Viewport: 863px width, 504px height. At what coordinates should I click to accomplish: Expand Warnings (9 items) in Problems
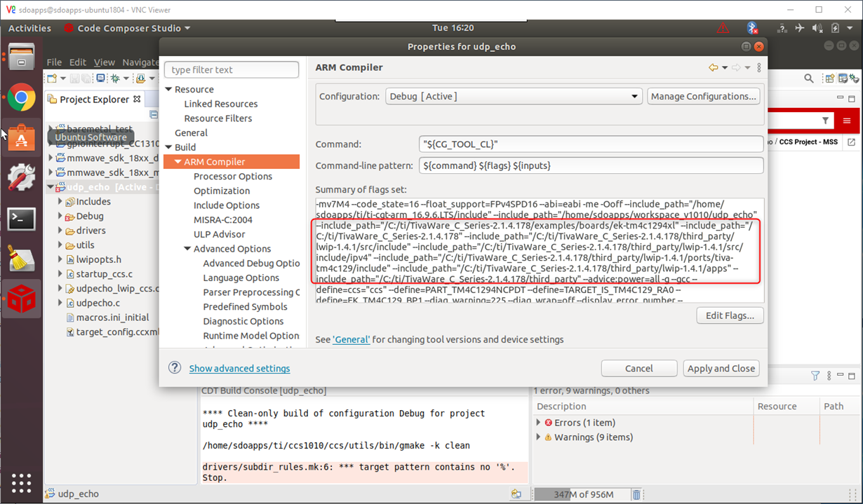(538, 437)
